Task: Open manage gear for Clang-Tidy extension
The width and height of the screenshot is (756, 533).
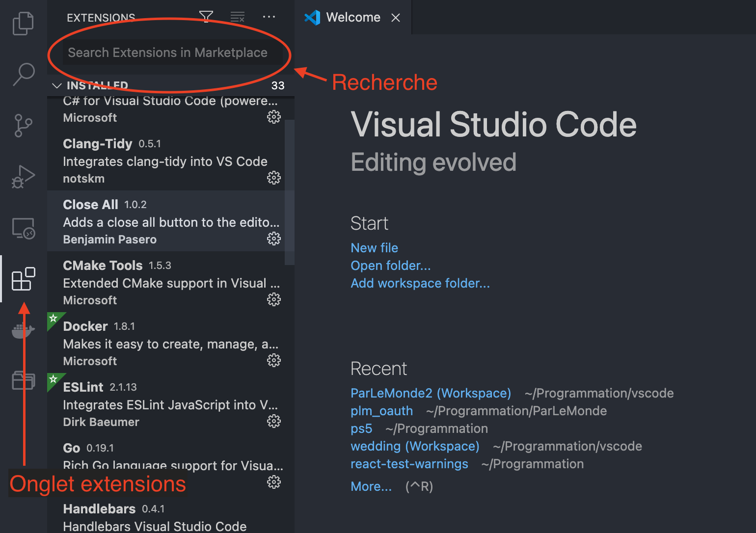Action: 274,178
